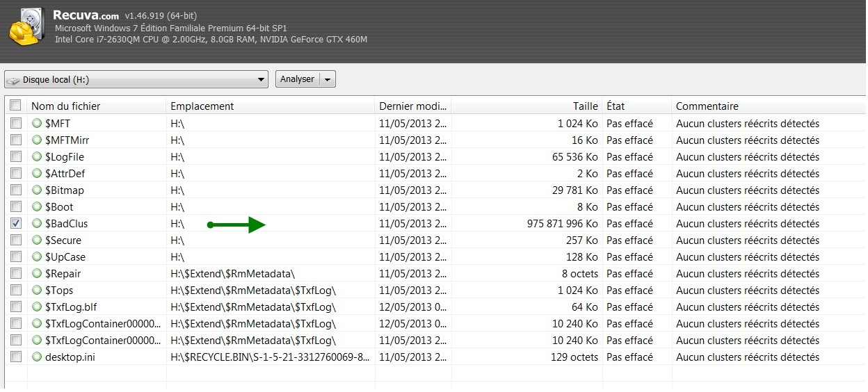
Task: Click green status dot of $Boot
Action: click(38, 207)
